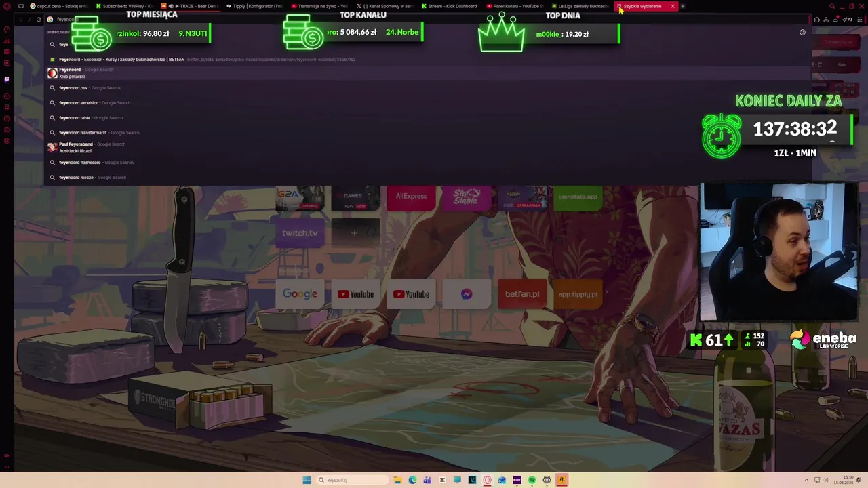Open the first YouTube speed dial tile
868x488 pixels.
355,294
